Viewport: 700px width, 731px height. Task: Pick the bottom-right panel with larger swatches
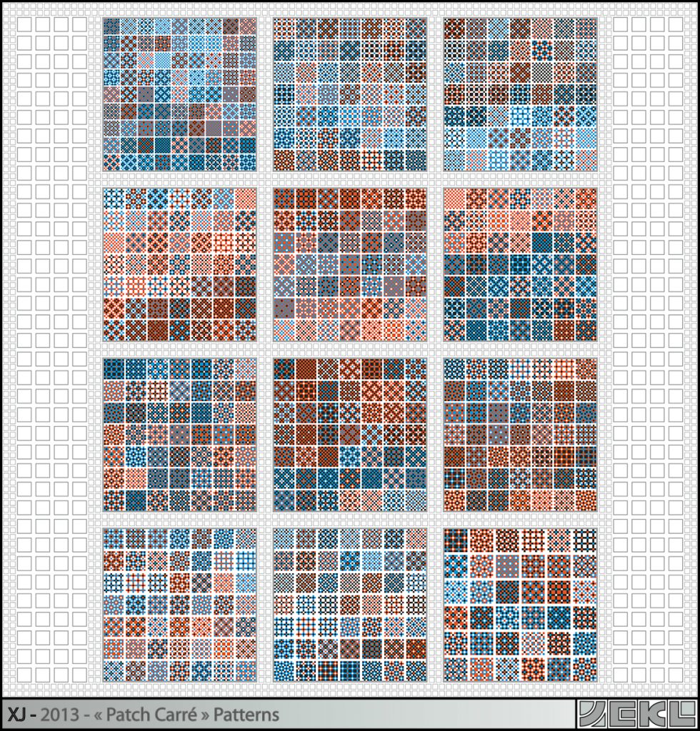tap(520, 605)
